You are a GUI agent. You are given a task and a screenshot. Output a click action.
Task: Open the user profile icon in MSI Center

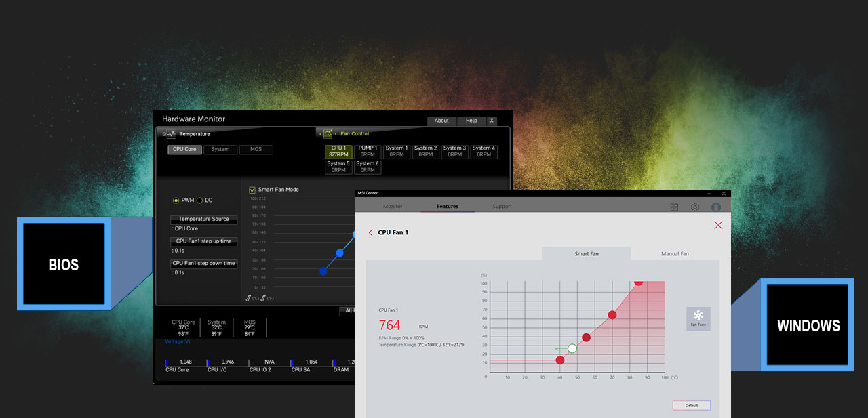(x=716, y=207)
